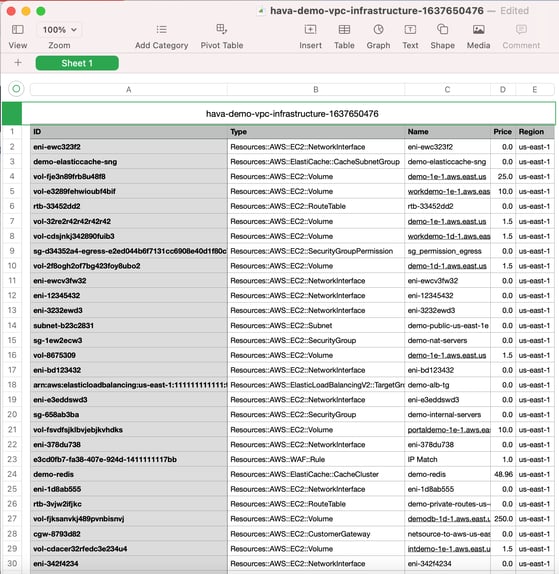
Task: Click cell demo-elasticcache-sng in ID column
Action: 128,162
